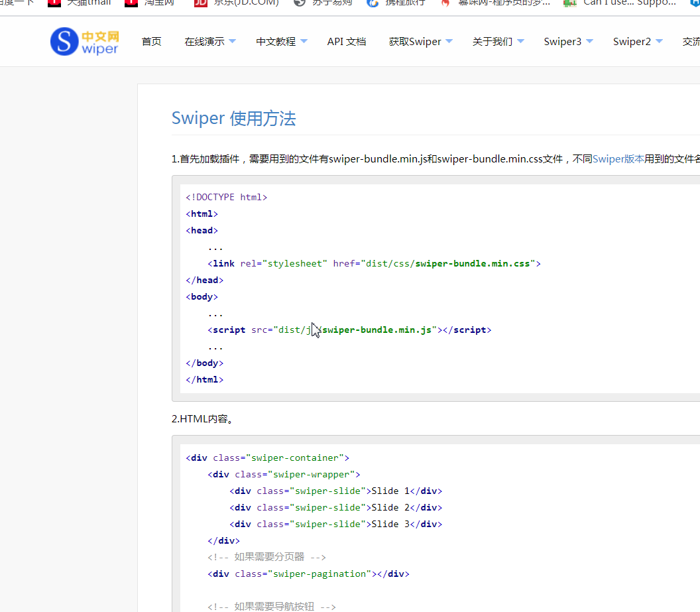Expand the 获取Swiper dropdown arrow
The image size is (700, 612).
click(449, 42)
